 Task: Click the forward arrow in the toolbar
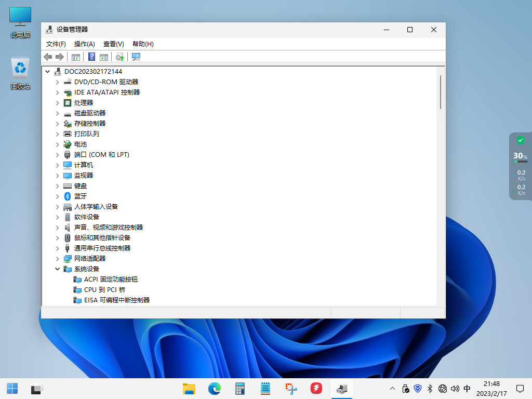60,57
